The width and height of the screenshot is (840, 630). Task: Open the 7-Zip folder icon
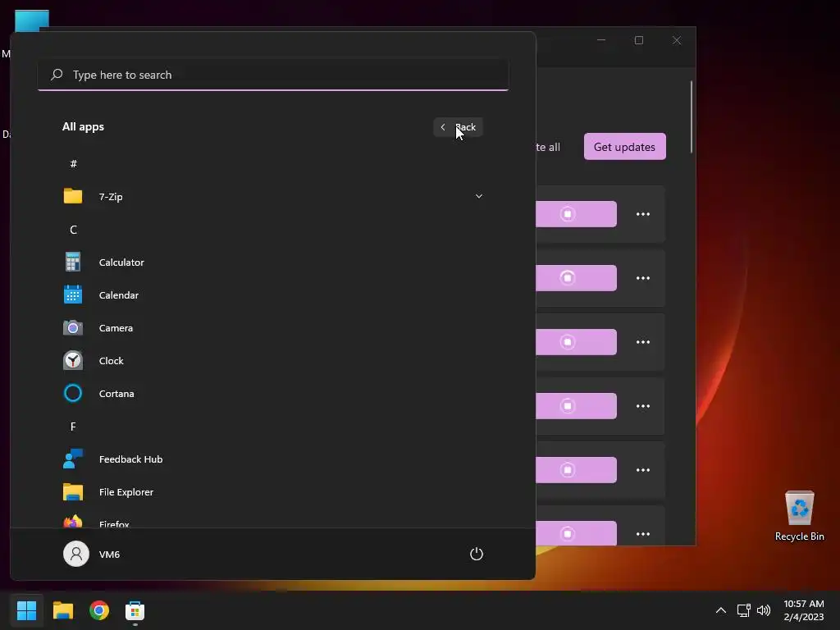[x=73, y=196]
